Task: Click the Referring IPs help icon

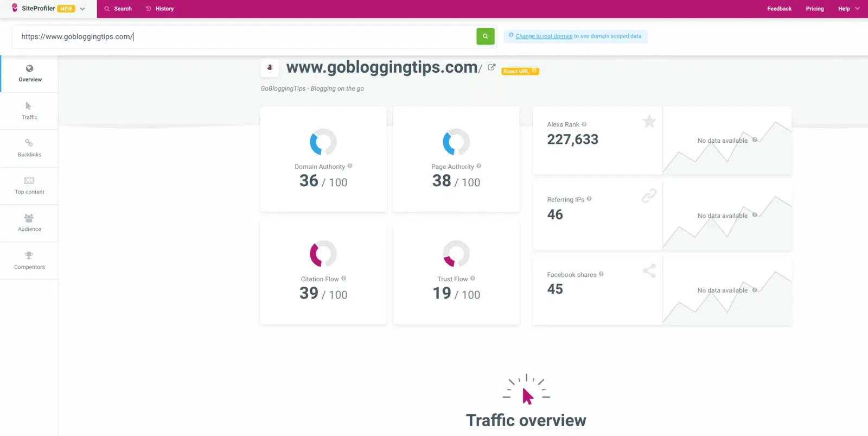Action: tap(589, 199)
